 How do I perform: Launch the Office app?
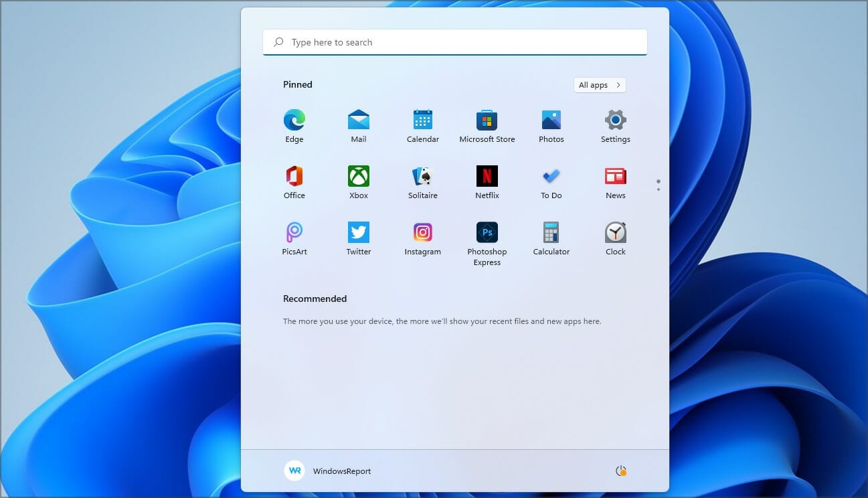pyautogui.click(x=294, y=183)
